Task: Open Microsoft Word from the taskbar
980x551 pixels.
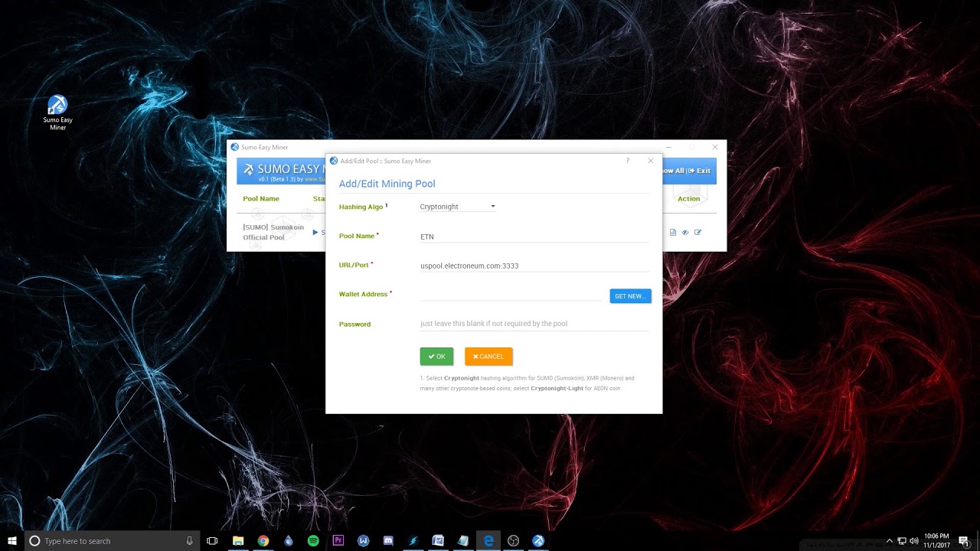Action: point(438,541)
